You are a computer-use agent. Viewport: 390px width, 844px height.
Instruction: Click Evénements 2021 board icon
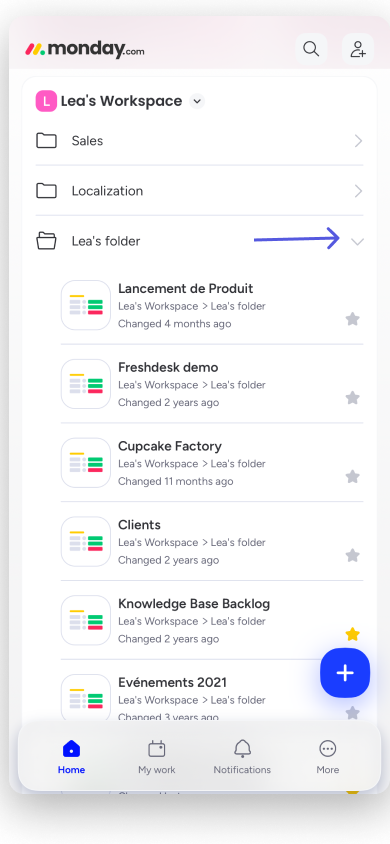click(x=86, y=698)
